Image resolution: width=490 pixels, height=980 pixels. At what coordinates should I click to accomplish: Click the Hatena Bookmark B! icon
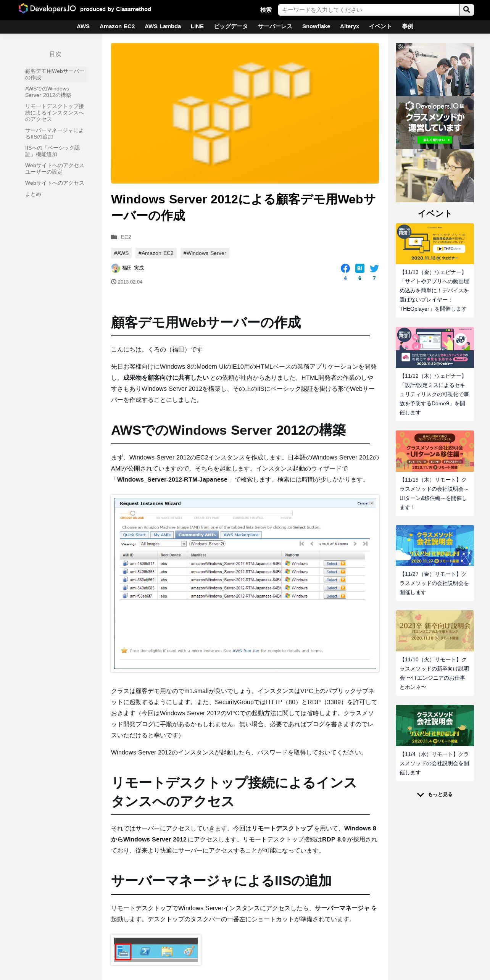pyautogui.click(x=359, y=268)
